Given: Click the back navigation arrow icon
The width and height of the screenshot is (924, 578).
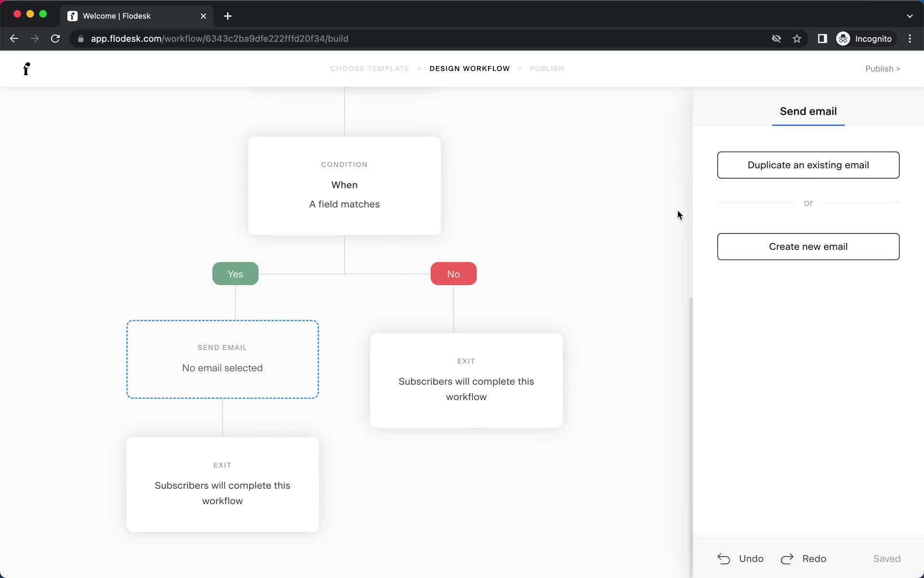Looking at the screenshot, I should point(13,39).
